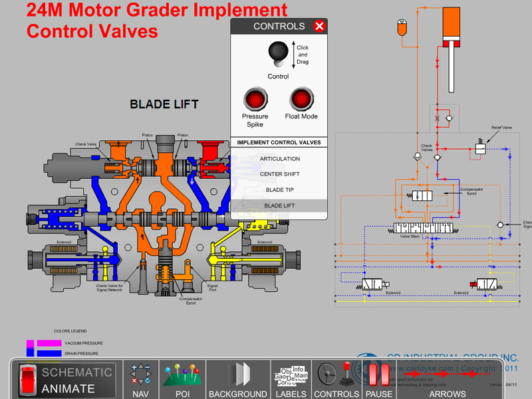Click the accumulator symbol in schematic
Viewport: 532px width, 399px height.
tap(402, 27)
